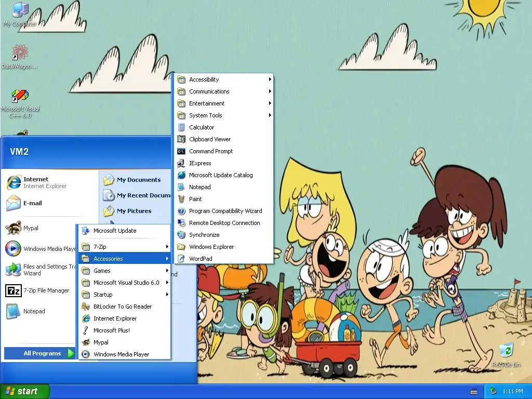Expand the System Tools submenu
The image size is (532, 399).
(224, 115)
